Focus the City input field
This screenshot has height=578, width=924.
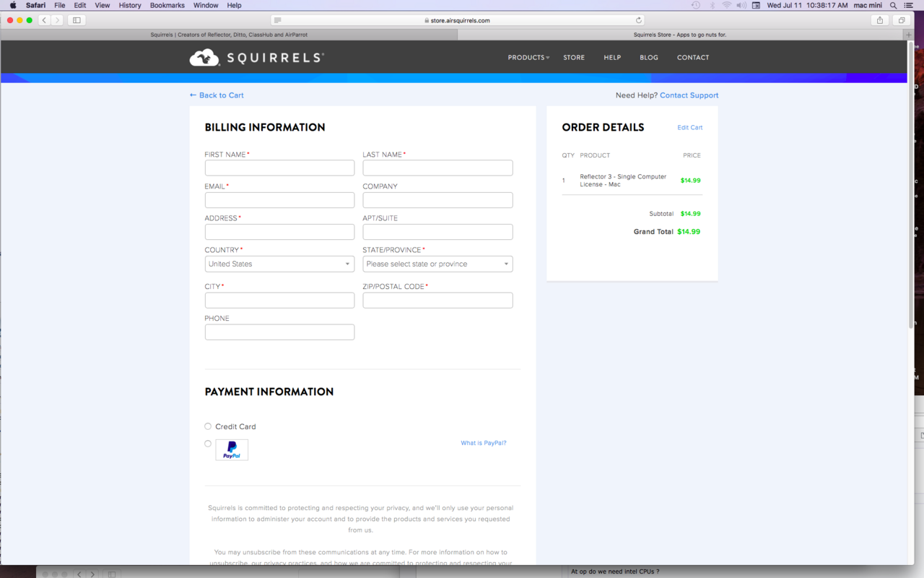pos(279,301)
